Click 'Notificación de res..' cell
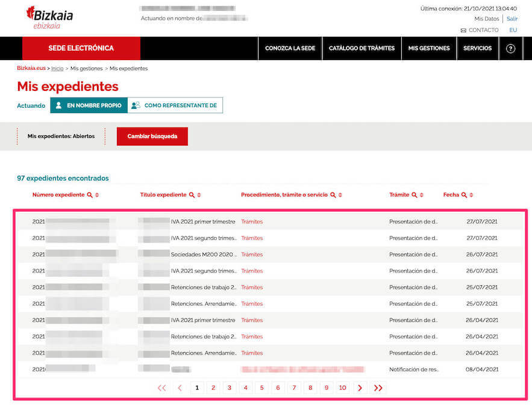 click(x=413, y=369)
